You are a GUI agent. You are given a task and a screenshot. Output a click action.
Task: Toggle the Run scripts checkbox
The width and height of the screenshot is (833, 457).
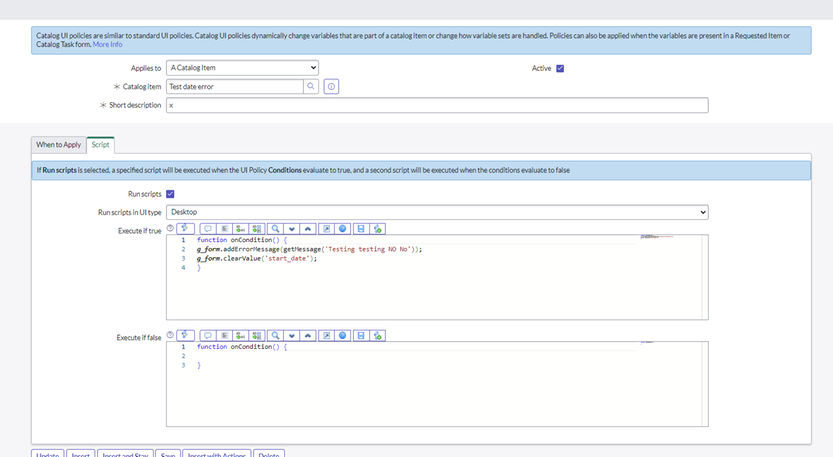pos(170,194)
